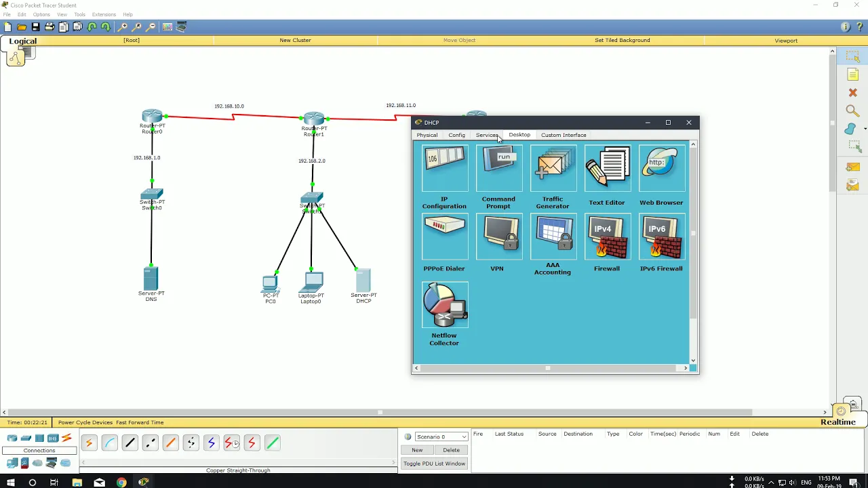The image size is (868, 488).
Task: Select the solid black Copper Straight-Through cable
Action: [130, 443]
